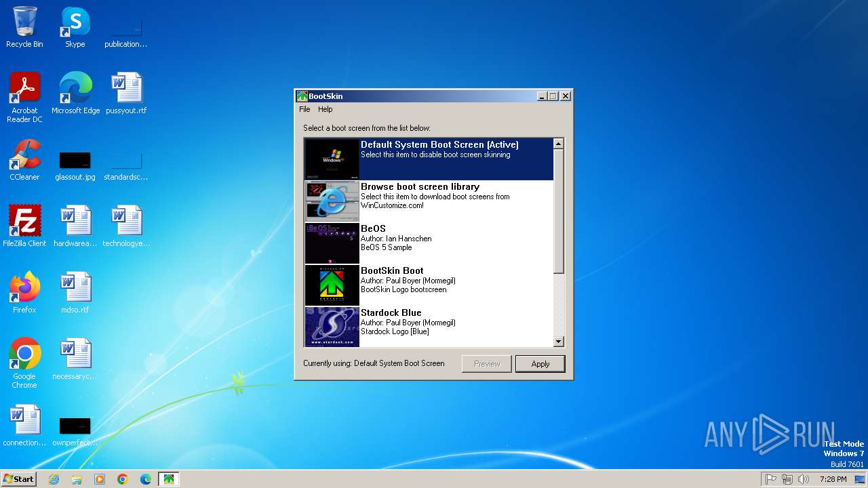Open the Action Center flag icon
Viewport: 868px width, 488px height.
coord(771,479)
